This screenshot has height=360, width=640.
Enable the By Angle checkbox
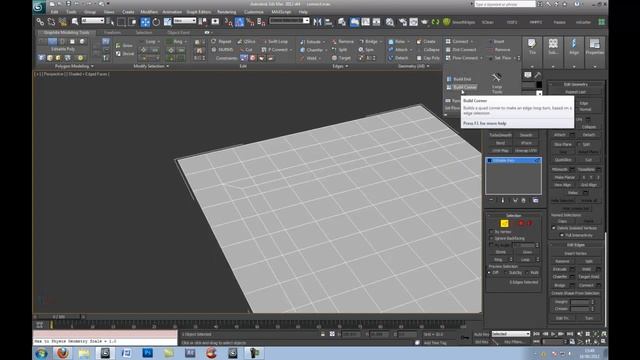pos(491,245)
